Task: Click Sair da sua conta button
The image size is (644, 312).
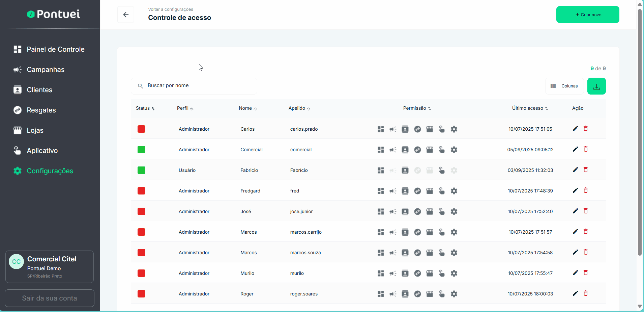Action: tap(50, 298)
